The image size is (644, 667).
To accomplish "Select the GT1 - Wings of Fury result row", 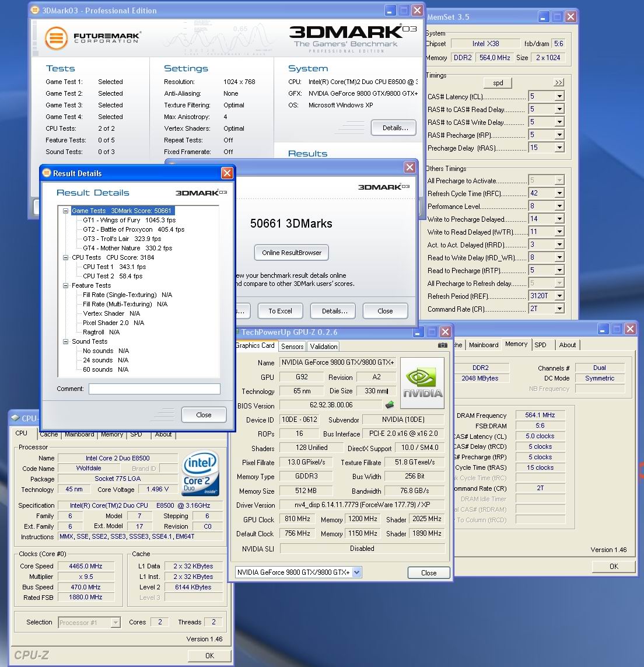I will [129, 220].
